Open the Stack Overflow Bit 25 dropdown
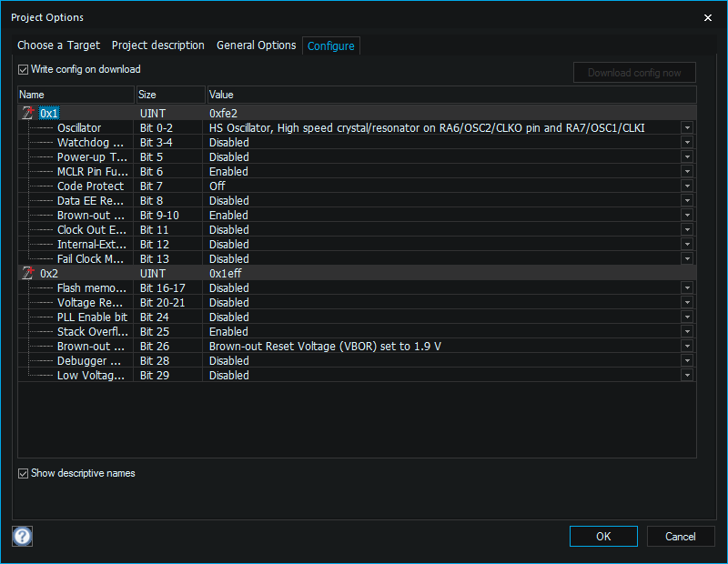728x564 pixels. pyautogui.click(x=688, y=331)
